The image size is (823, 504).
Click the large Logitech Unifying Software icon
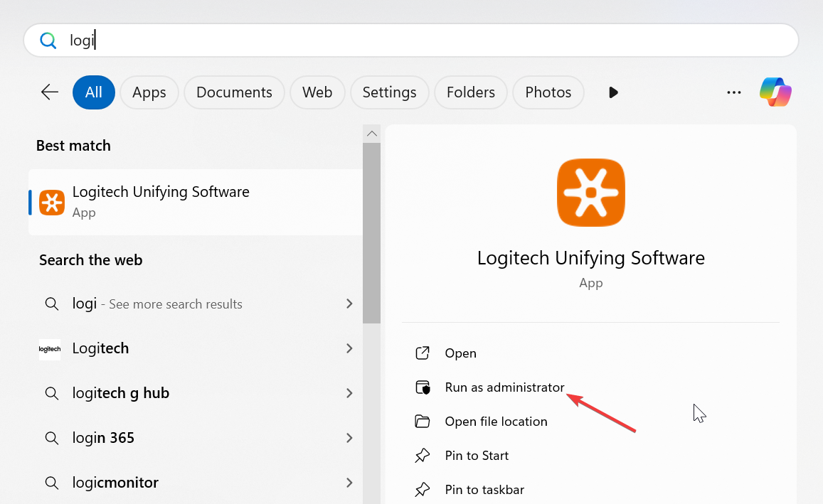tap(590, 193)
